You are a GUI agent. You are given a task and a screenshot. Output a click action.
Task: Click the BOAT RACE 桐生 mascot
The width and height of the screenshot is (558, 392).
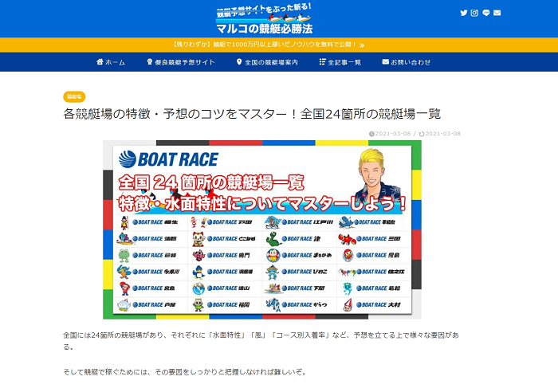[124, 222]
